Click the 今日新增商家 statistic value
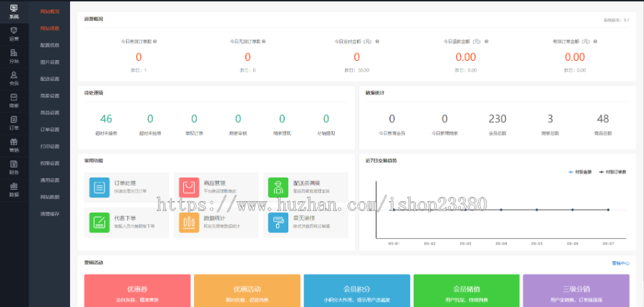 click(445, 120)
